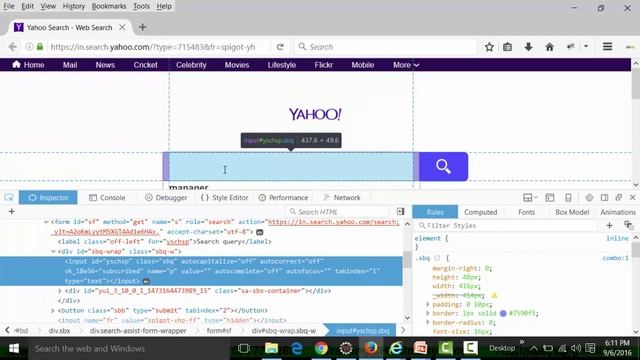The image size is (640, 360).
Task: Switch to the Box Model tab
Action: (x=572, y=212)
